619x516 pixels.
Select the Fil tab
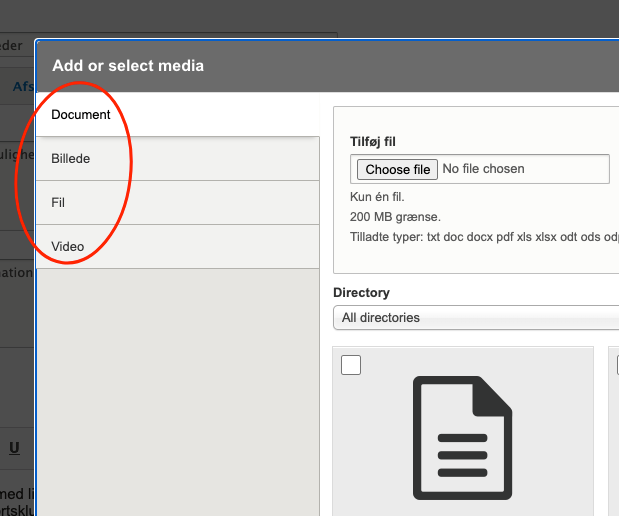tap(58, 203)
